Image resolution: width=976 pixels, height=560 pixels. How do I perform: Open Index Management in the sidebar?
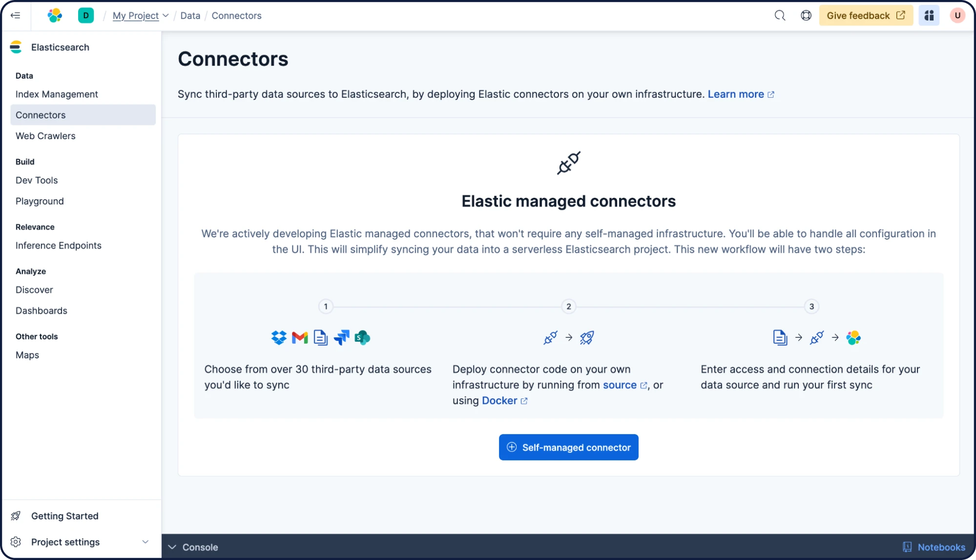click(83, 94)
